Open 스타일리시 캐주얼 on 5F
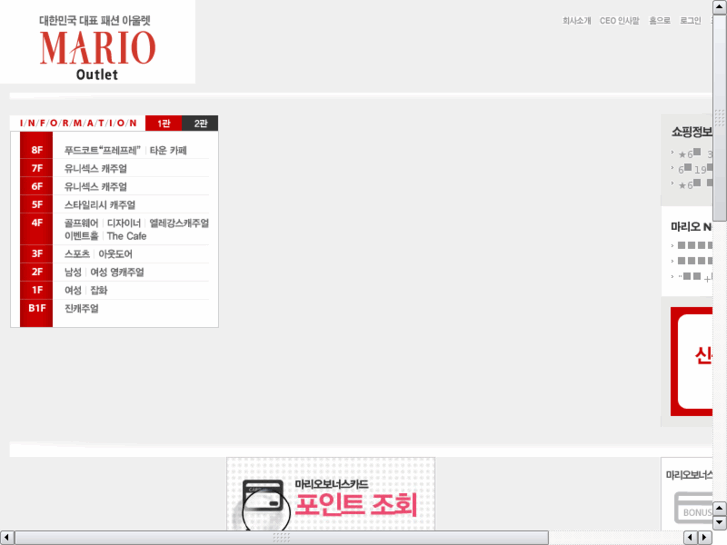This screenshot has width=727, height=545. [x=100, y=205]
